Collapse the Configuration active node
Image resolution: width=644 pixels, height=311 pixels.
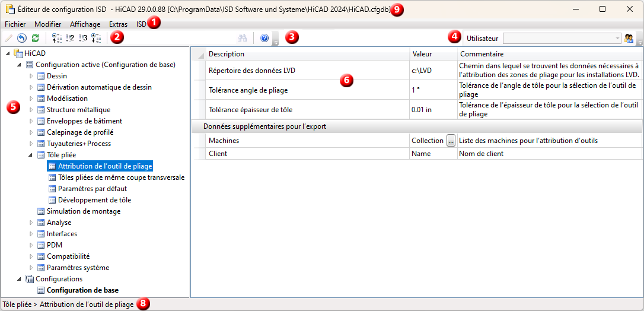pyautogui.click(x=20, y=65)
